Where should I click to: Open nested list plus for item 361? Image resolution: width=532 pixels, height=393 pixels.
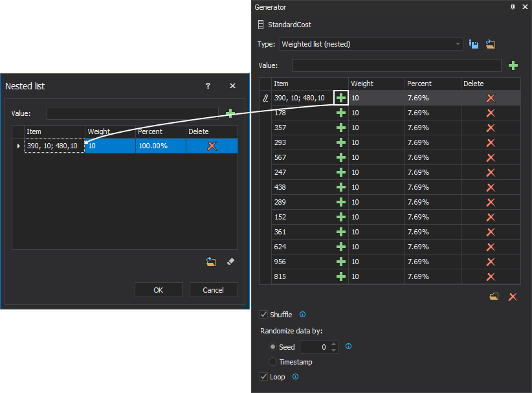point(340,232)
